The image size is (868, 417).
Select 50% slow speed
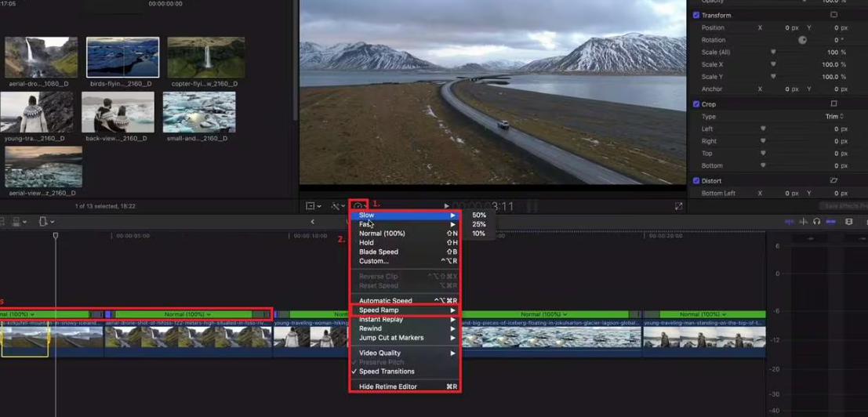coord(479,215)
